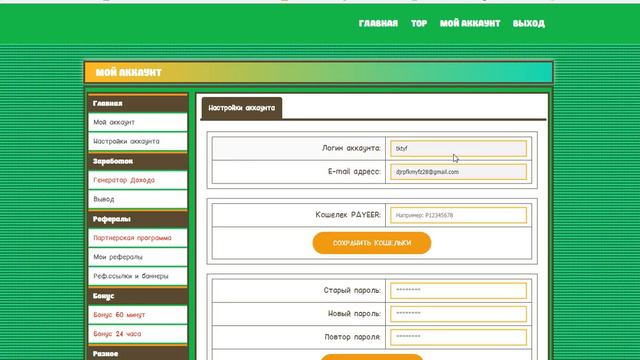
Task: Focus the Кошелек PAYEER input field
Action: coord(458,215)
